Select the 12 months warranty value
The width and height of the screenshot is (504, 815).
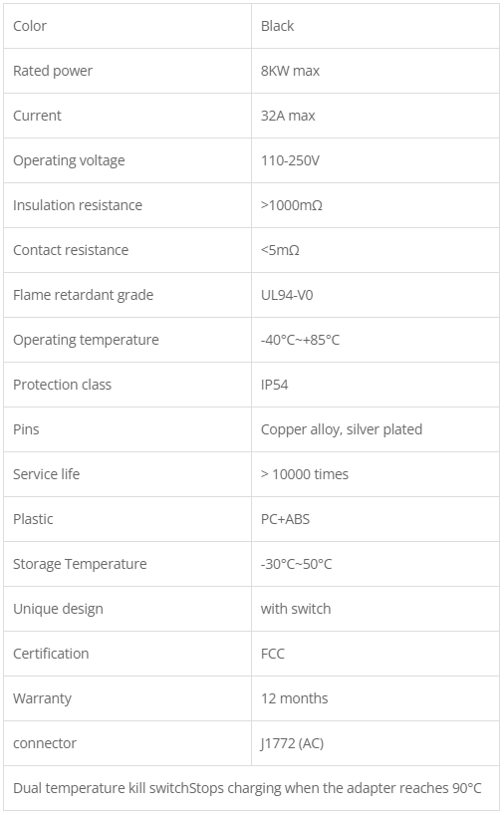(294, 698)
